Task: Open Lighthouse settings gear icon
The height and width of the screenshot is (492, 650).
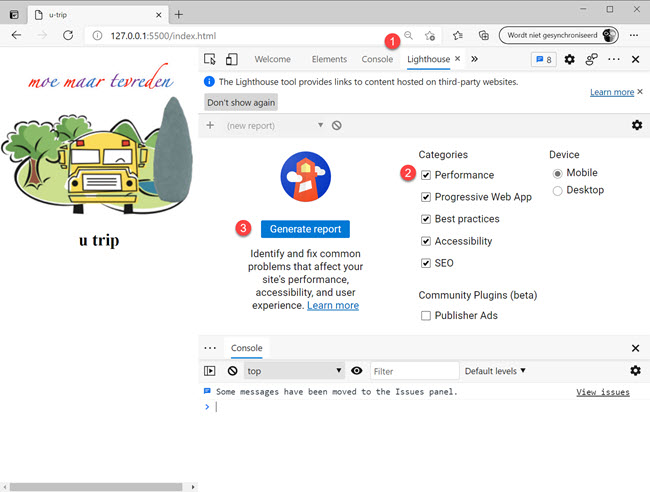Action: (x=636, y=125)
